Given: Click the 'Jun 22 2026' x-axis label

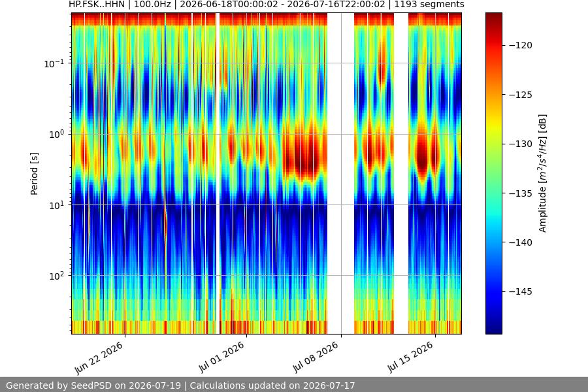Looking at the screenshot, I should click(x=99, y=358).
